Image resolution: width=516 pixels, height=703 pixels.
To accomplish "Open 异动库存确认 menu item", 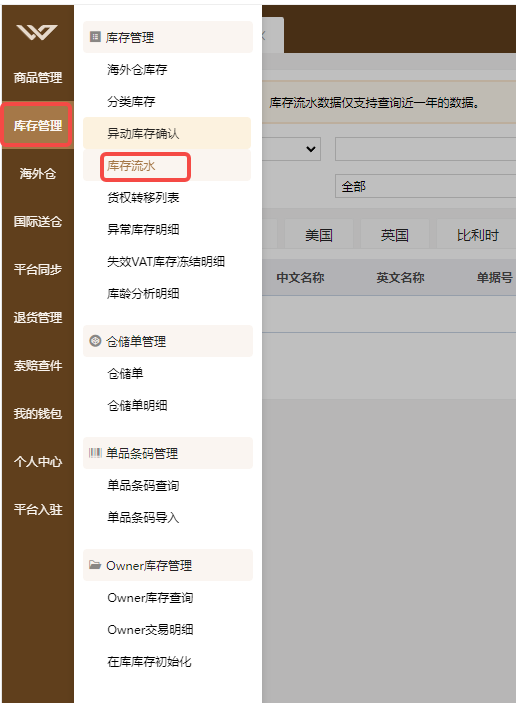I will 143,134.
